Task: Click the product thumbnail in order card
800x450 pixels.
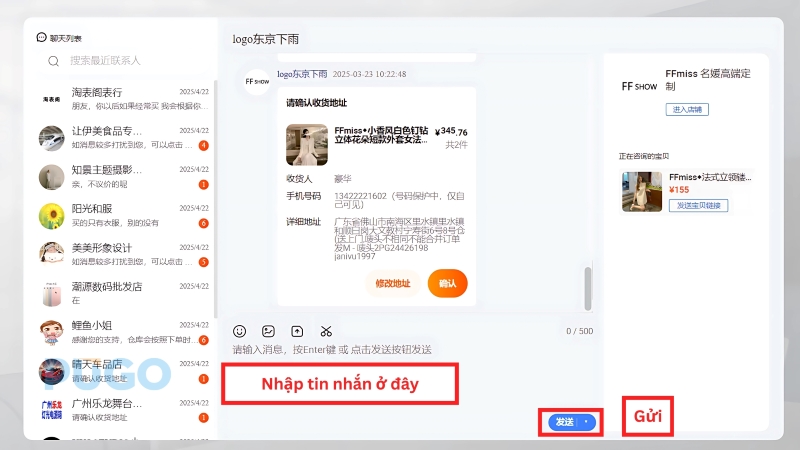Action: click(x=306, y=144)
